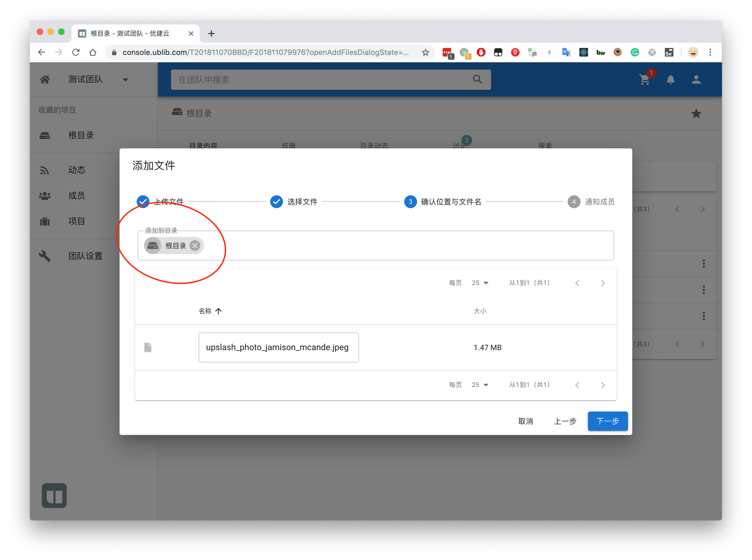The image size is (752, 560).
Task: Open top 每页 25 page-size dropdown
Action: tap(480, 283)
